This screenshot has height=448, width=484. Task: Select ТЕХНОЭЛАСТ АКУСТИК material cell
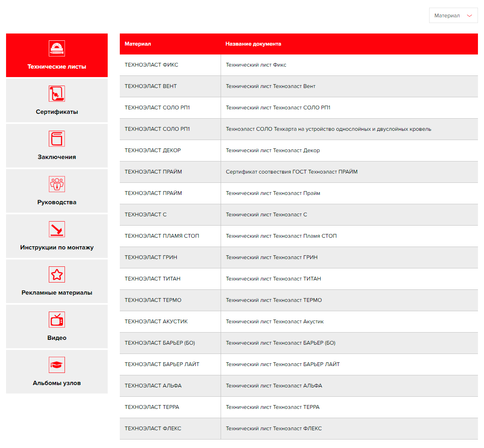pos(170,322)
